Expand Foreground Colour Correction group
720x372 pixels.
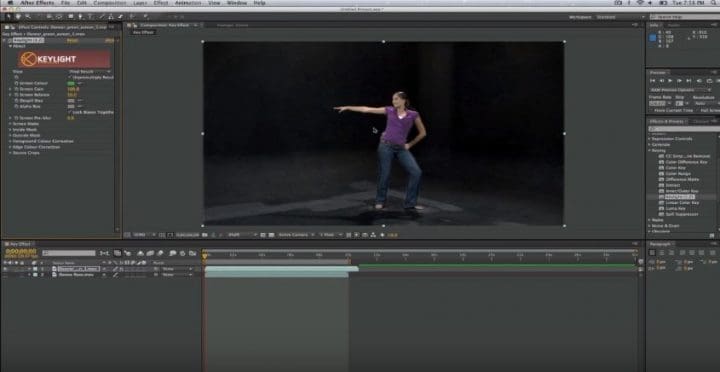tap(10, 141)
